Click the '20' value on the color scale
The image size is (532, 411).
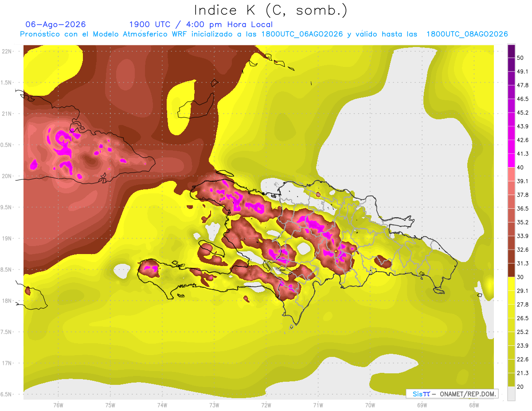click(520, 387)
